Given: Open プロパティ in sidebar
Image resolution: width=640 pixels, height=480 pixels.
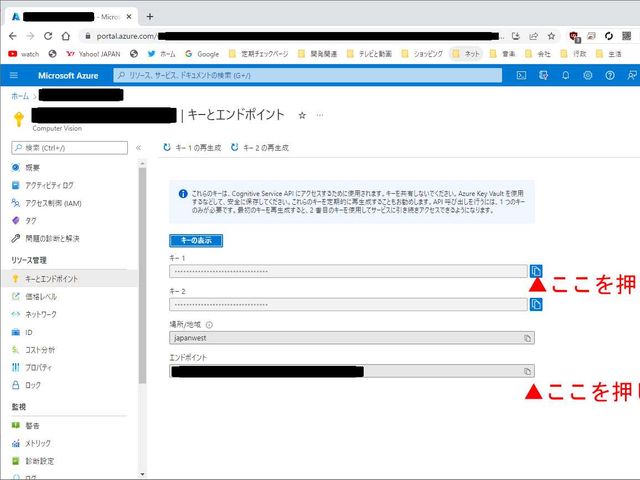Looking at the screenshot, I should (x=38, y=367).
